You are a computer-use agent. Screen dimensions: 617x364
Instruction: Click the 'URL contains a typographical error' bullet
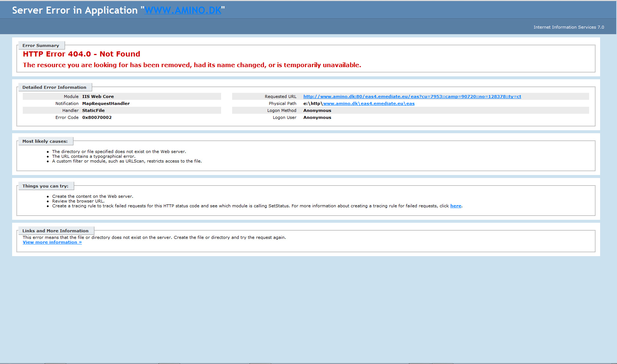[x=94, y=156]
